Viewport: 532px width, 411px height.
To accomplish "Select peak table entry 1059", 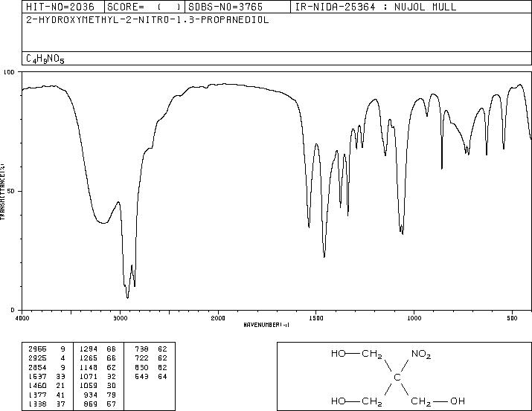I will pos(89,386).
